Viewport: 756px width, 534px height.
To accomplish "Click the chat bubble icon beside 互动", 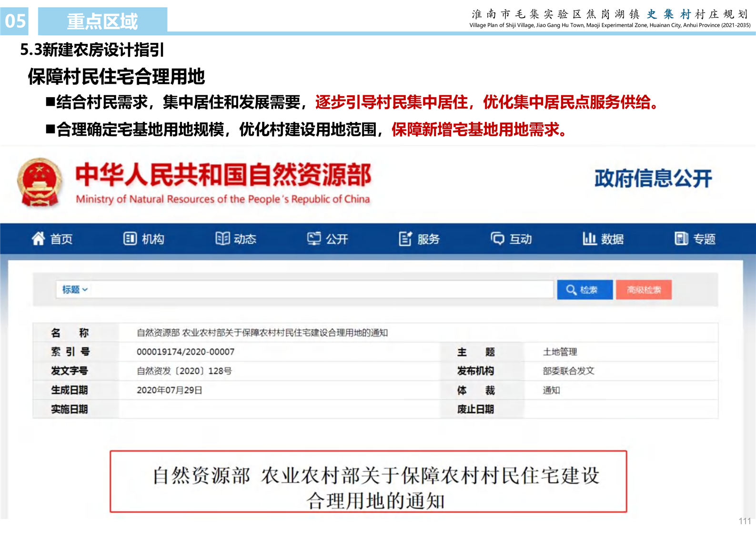I will click(x=497, y=238).
